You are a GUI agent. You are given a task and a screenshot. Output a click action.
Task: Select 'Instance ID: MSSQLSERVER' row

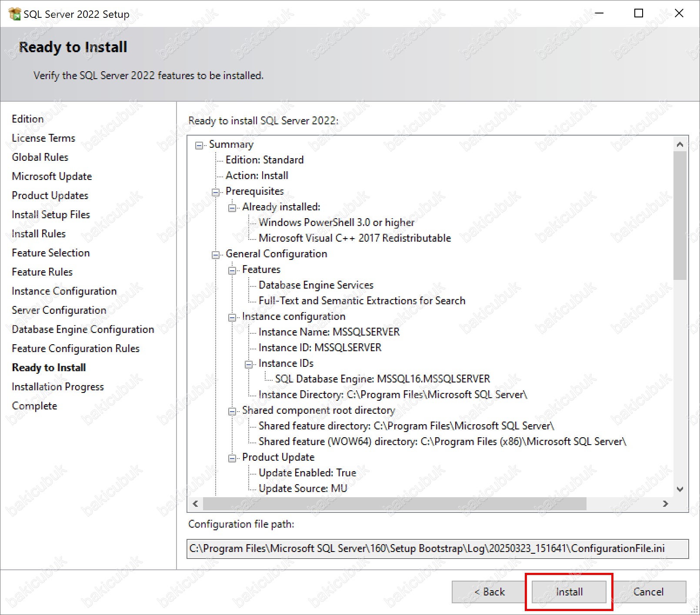click(x=320, y=348)
